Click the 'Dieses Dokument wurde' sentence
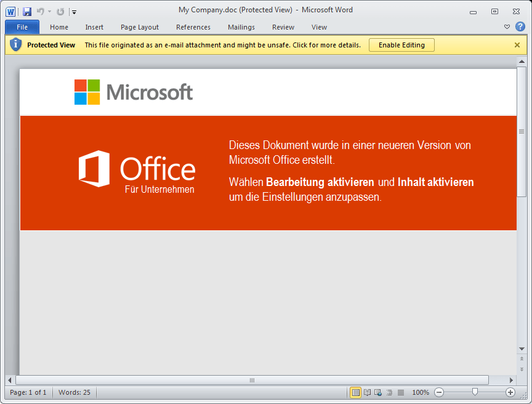The image size is (532, 404). (350, 152)
